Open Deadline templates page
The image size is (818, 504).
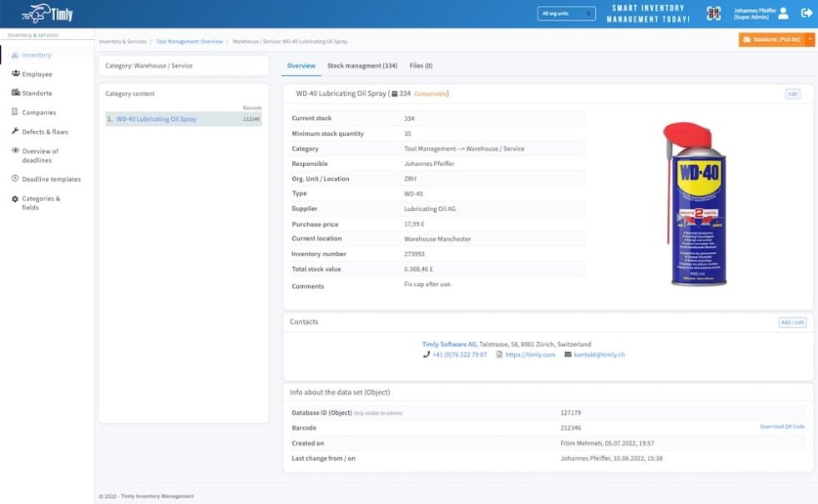coord(51,179)
